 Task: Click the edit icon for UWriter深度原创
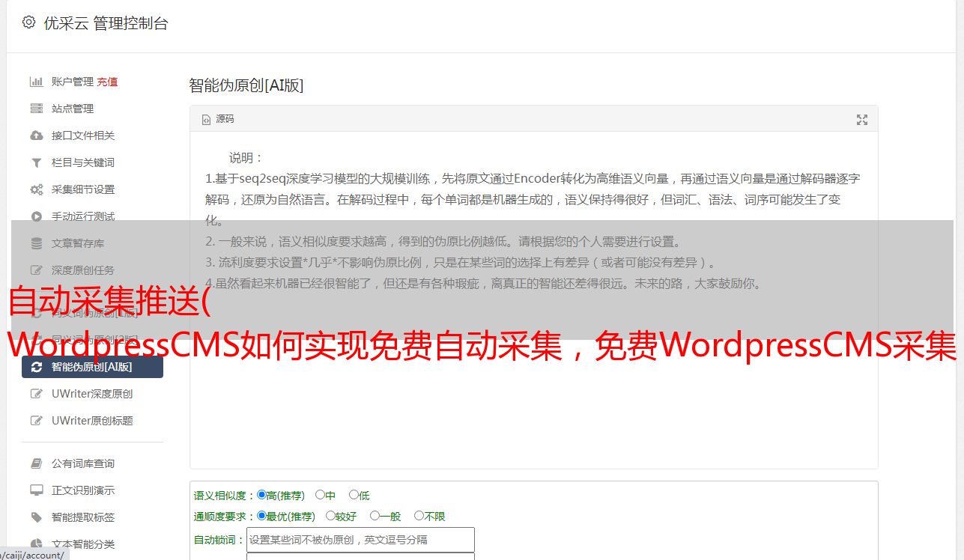tap(36, 394)
